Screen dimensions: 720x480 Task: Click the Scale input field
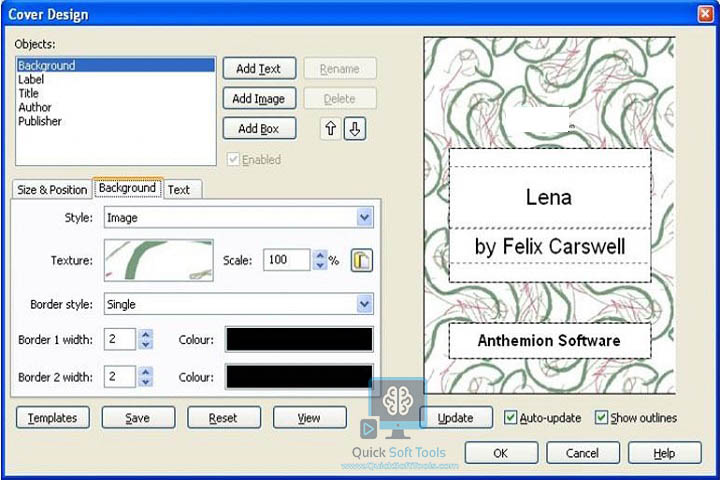287,260
